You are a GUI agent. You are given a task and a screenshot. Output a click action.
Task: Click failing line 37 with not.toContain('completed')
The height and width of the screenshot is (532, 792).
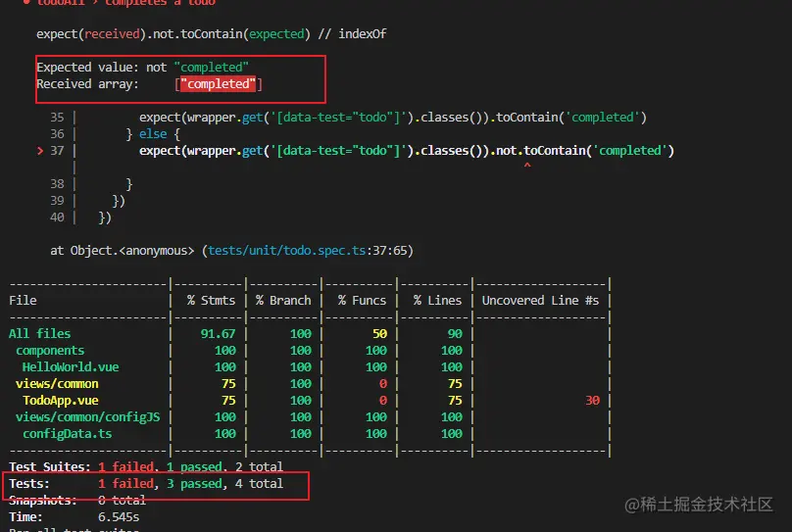406,151
